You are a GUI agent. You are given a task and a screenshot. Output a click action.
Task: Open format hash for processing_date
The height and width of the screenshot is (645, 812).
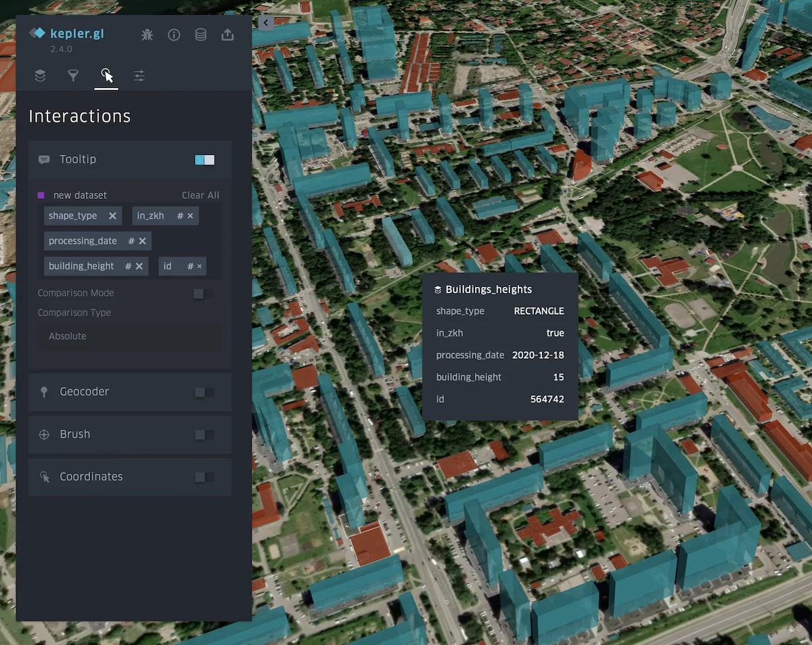[131, 241]
